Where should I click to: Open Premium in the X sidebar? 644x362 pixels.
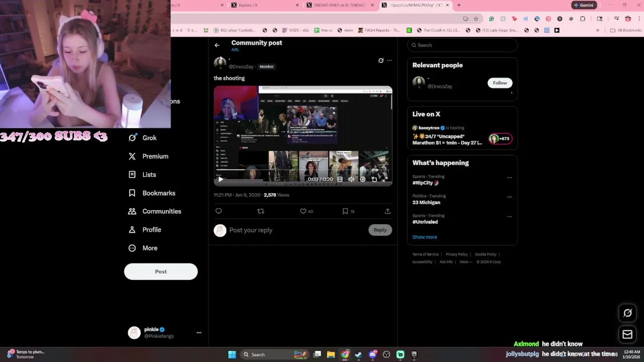tap(148, 156)
